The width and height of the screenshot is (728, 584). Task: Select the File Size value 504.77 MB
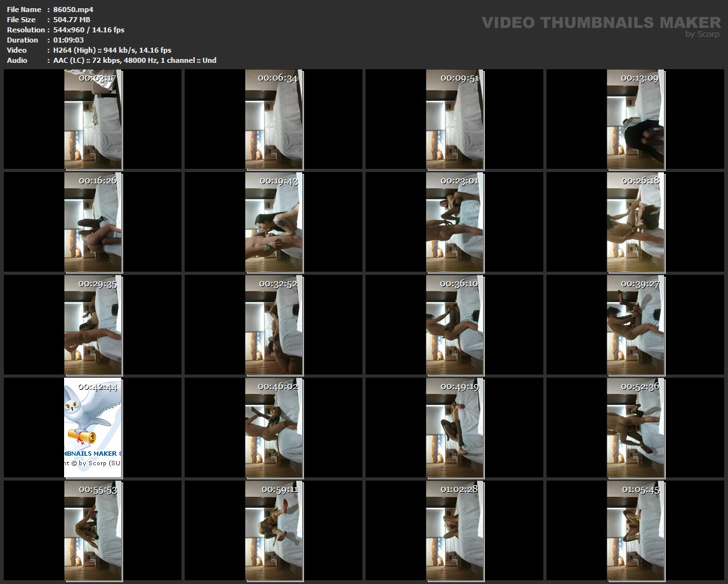click(x=72, y=20)
